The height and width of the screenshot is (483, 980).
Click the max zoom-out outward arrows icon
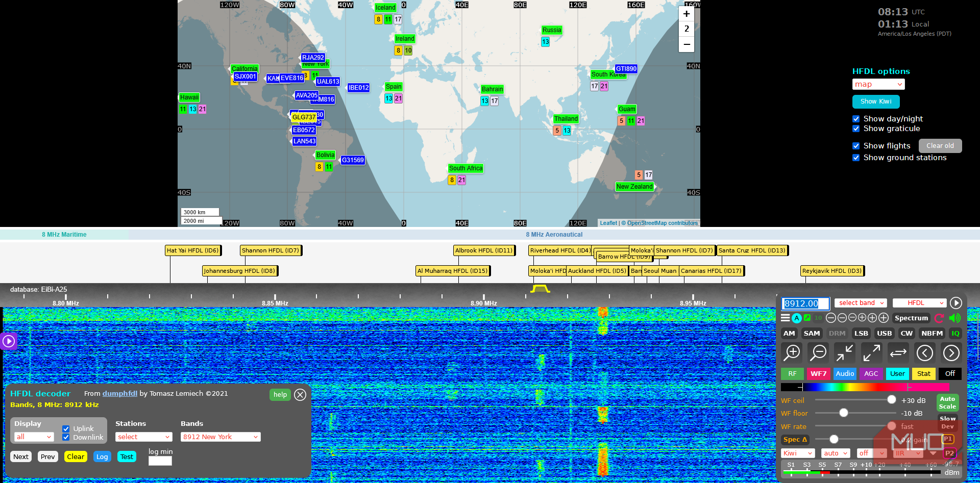(871, 352)
